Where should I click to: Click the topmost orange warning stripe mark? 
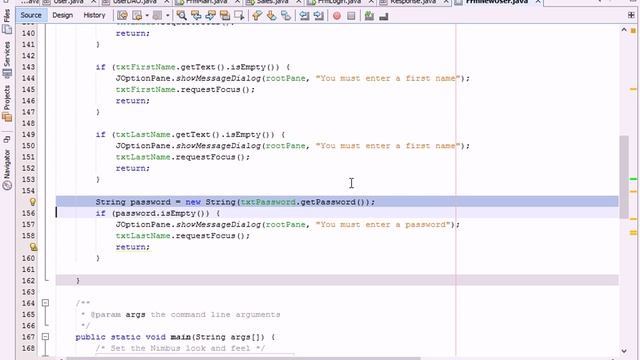633,89
